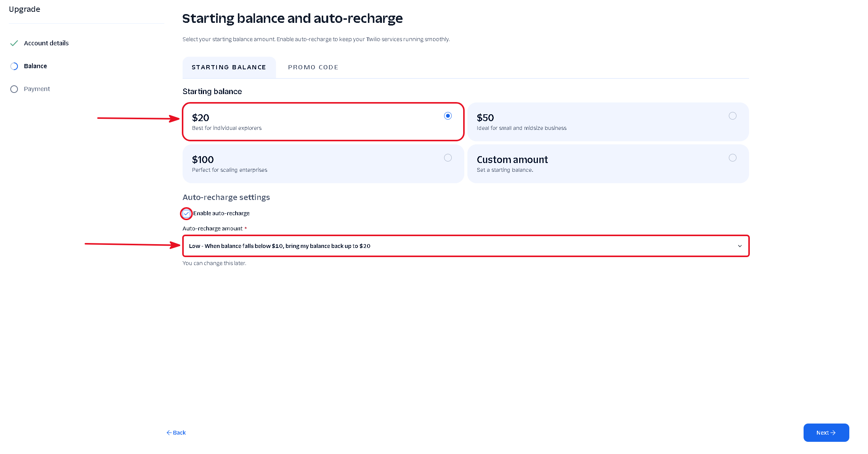Click the 'Upgrade' heading text
868x454 pixels.
(x=24, y=9)
